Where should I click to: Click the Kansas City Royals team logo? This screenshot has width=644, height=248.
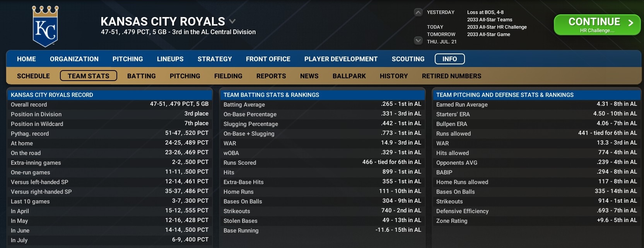pos(45,26)
